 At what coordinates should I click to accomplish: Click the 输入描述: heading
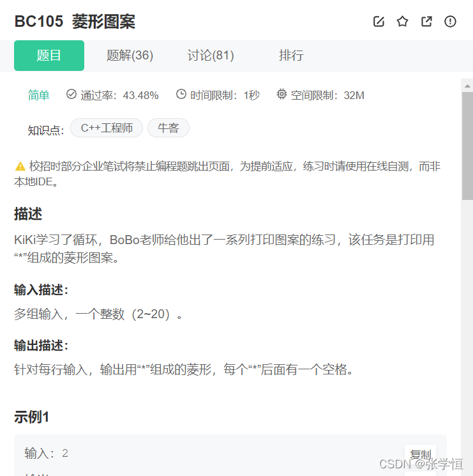coord(41,290)
